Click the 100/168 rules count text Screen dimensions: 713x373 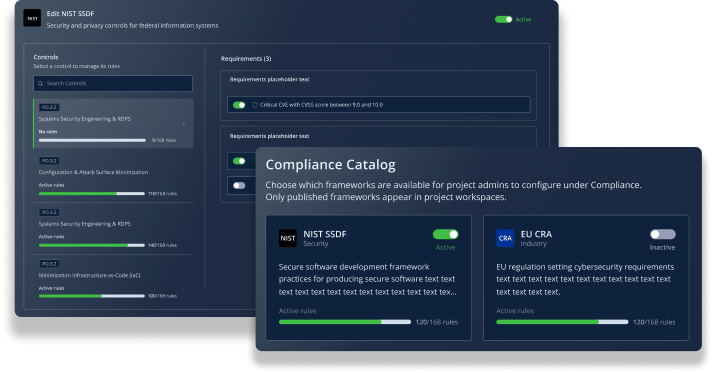pos(162,296)
